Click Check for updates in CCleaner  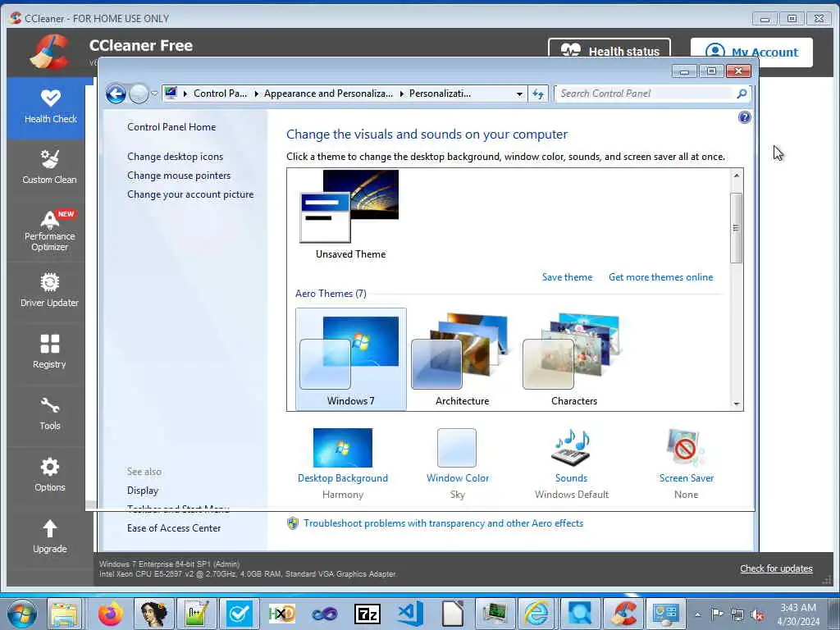pyautogui.click(x=776, y=568)
